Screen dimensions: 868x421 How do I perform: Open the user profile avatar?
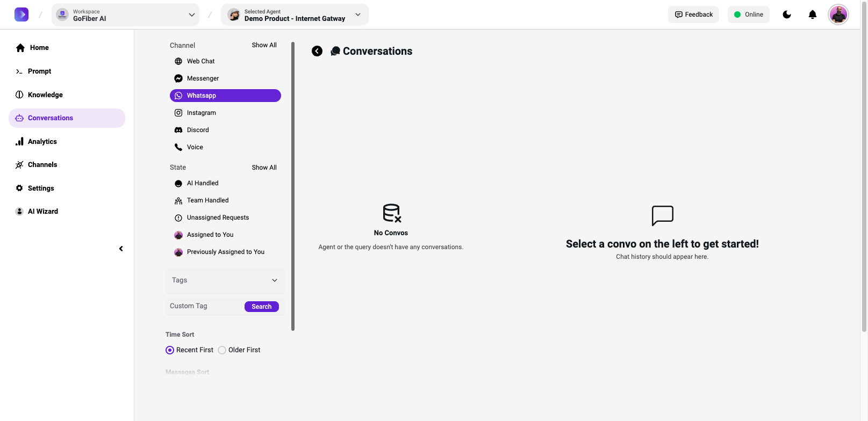click(x=838, y=14)
